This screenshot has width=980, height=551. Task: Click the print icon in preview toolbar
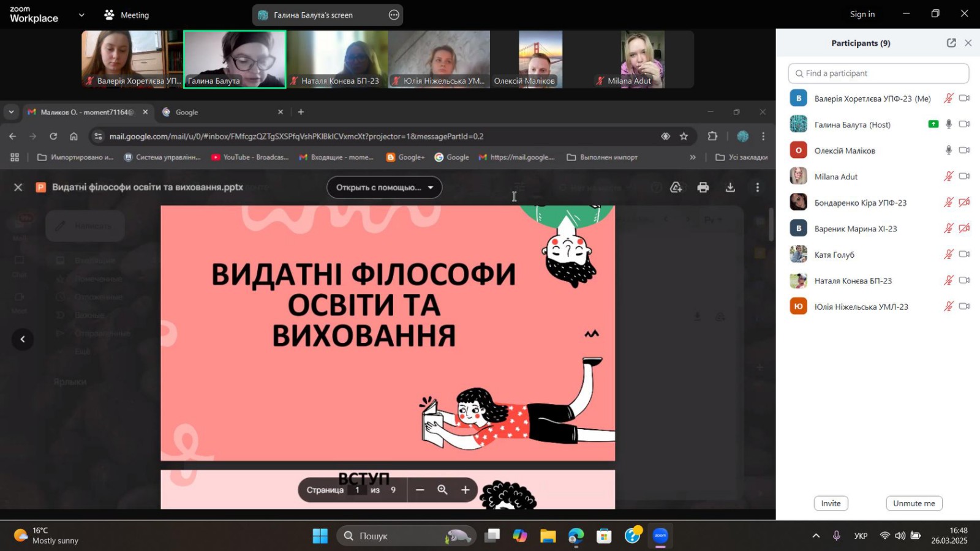pos(703,187)
